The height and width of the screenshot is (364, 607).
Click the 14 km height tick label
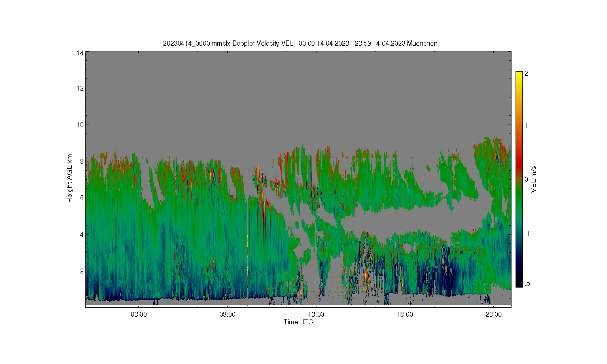click(80, 53)
